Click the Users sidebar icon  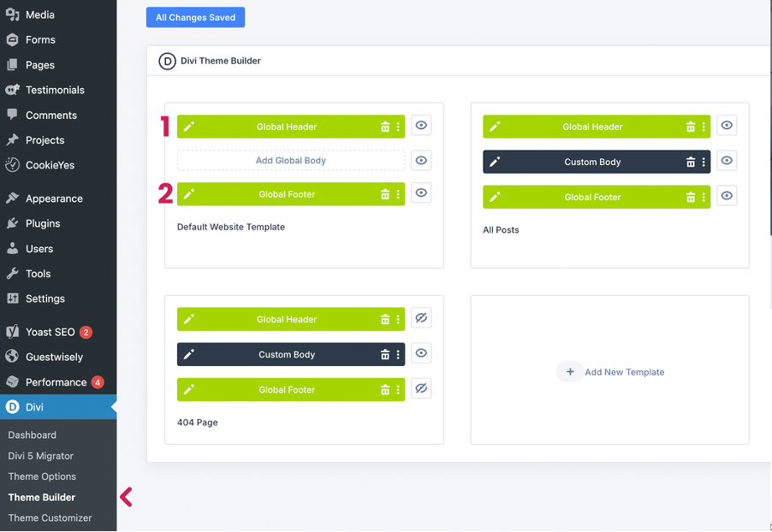[12, 249]
